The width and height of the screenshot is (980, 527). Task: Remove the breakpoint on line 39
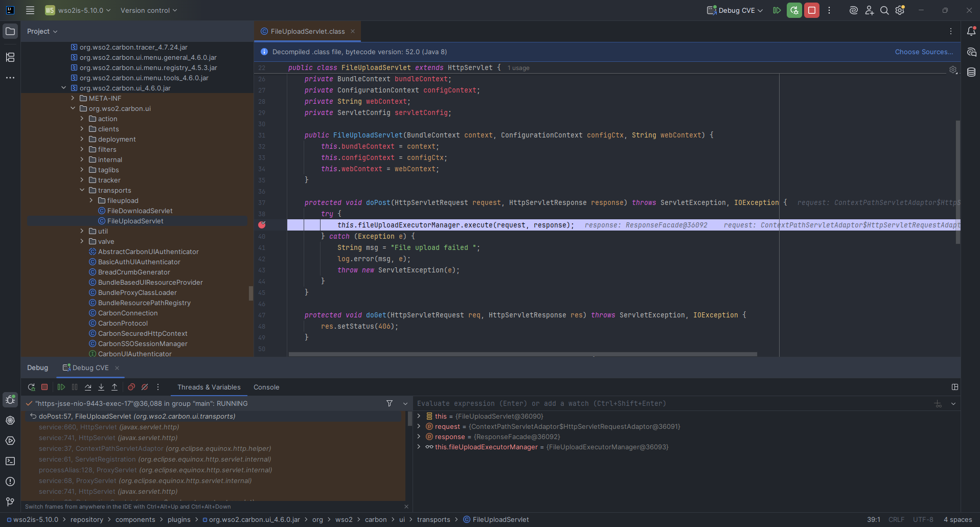(262, 225)
